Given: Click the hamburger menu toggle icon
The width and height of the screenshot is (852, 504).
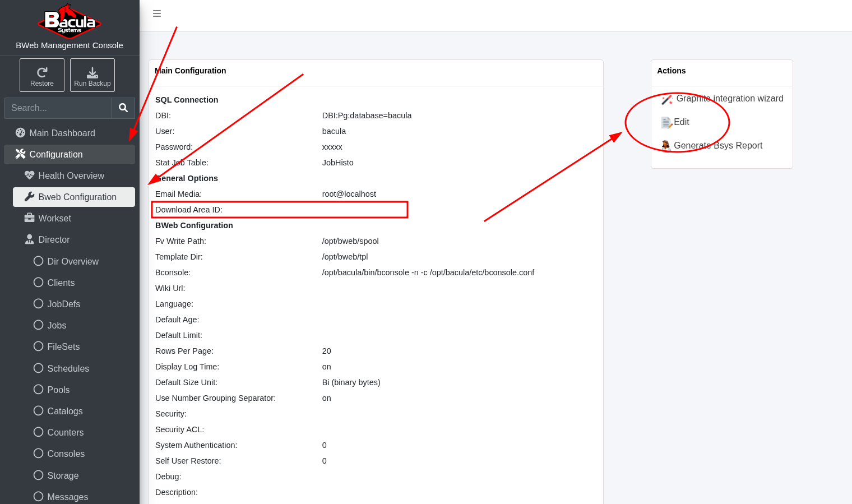Looking at the screenshot, I should click(157, 13).
